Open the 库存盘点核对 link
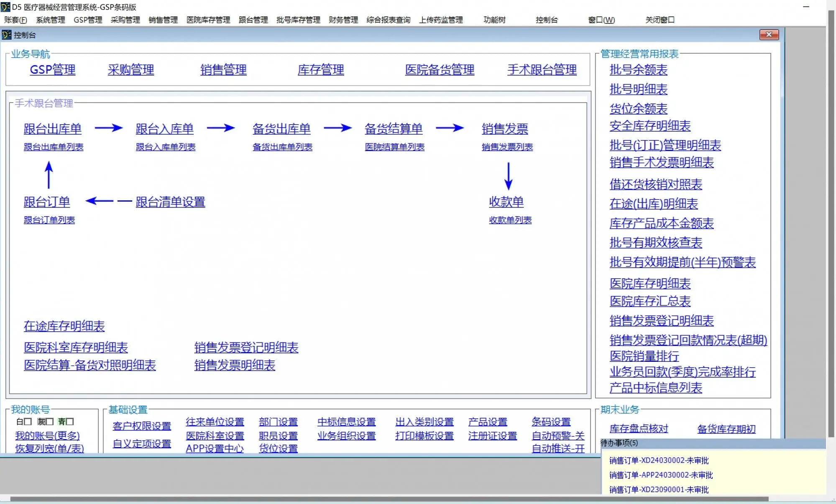This screenshot has width=836, height=504. (x=639, y=429)
